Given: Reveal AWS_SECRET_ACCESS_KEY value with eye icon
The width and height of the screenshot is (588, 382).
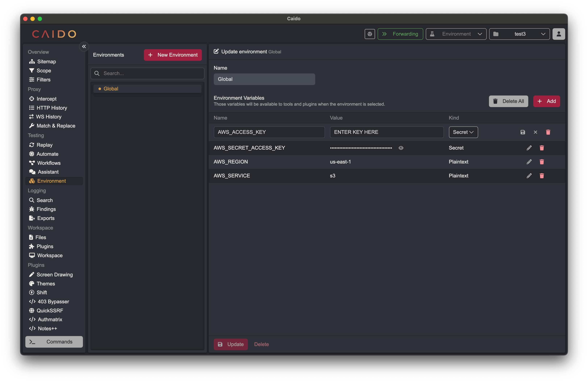Looking at the screenshot, I should point(401,148).
